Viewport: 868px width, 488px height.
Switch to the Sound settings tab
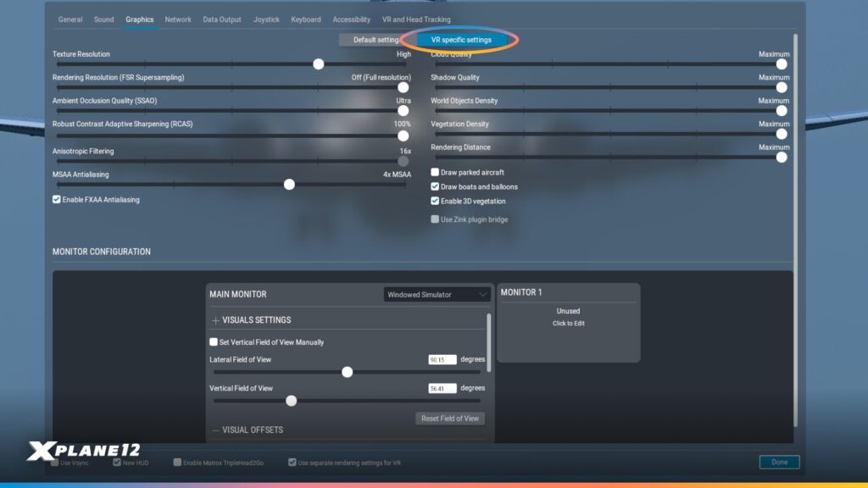(103, 19)
